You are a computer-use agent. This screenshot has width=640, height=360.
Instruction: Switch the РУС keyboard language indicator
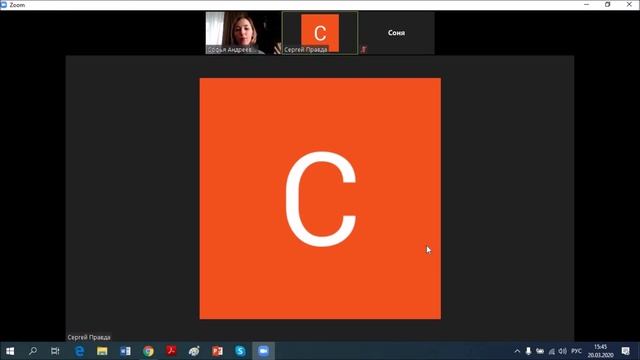tap(576, 351)
